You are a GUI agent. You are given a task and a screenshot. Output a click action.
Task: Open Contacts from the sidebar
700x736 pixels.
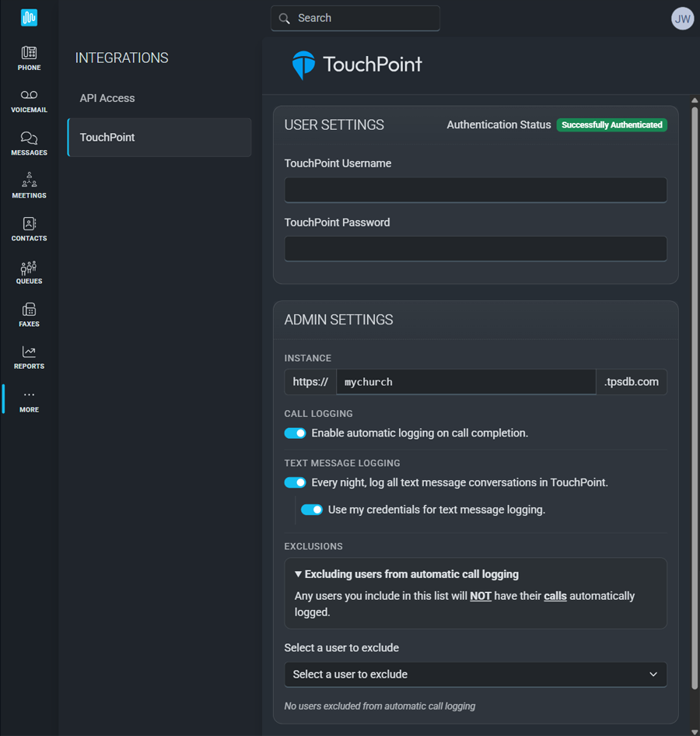coord(29,229)
